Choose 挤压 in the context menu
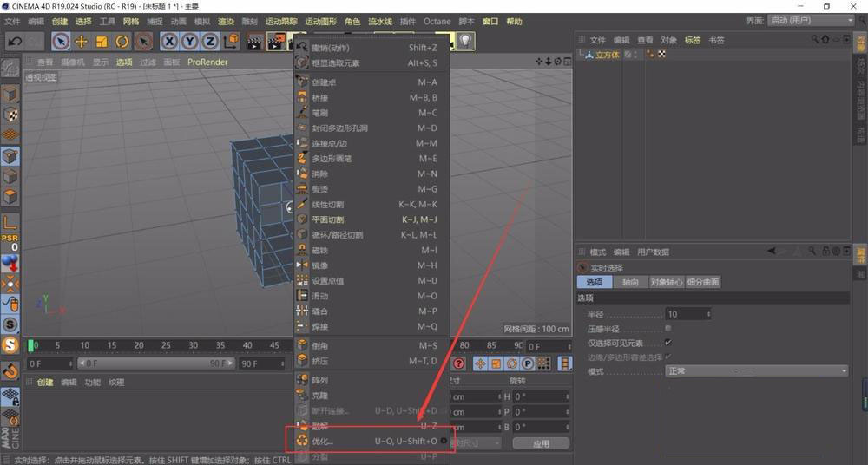 [372, 361]
